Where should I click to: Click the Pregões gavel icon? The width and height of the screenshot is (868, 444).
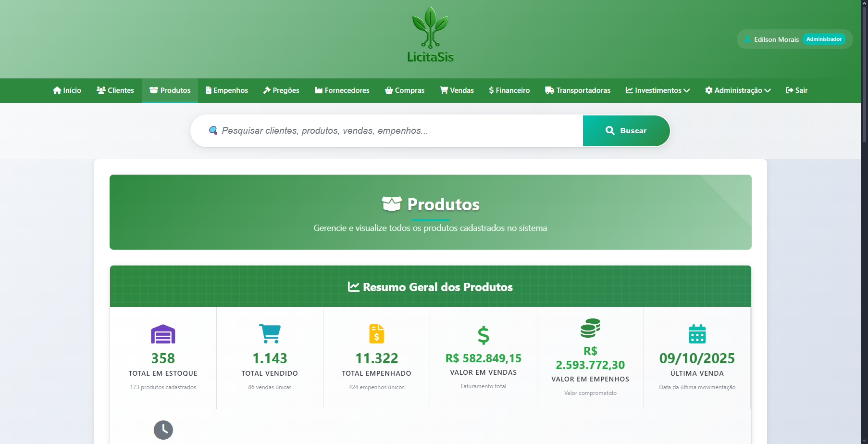pos(266,90)
